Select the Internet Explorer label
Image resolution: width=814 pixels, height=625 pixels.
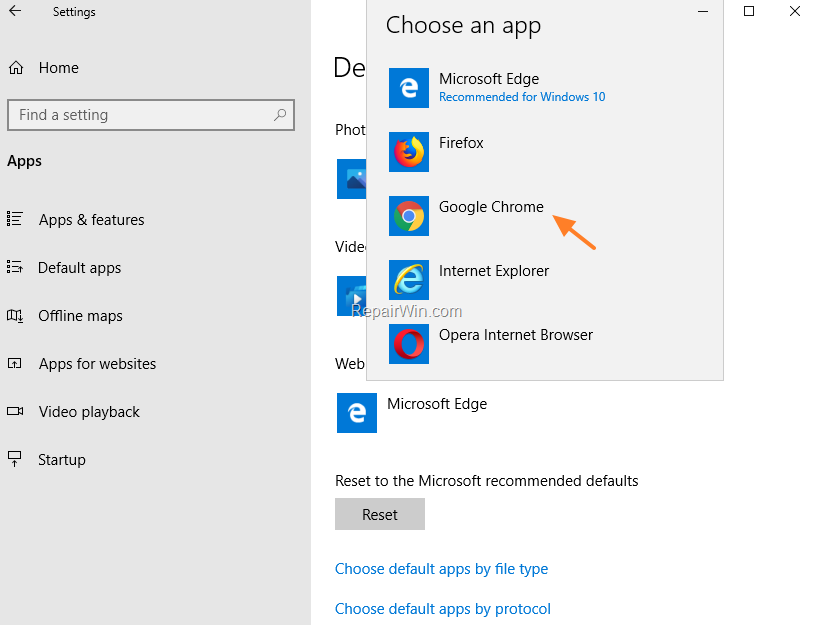[x=494, y=271]
